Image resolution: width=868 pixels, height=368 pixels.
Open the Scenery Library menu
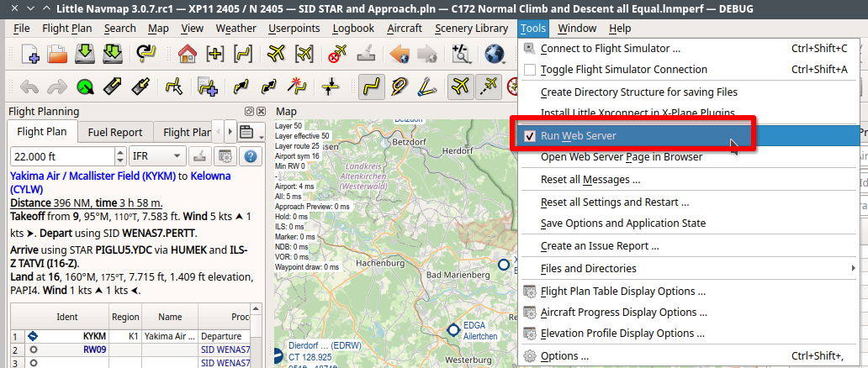pyautogui.click(x=471, y=29)
